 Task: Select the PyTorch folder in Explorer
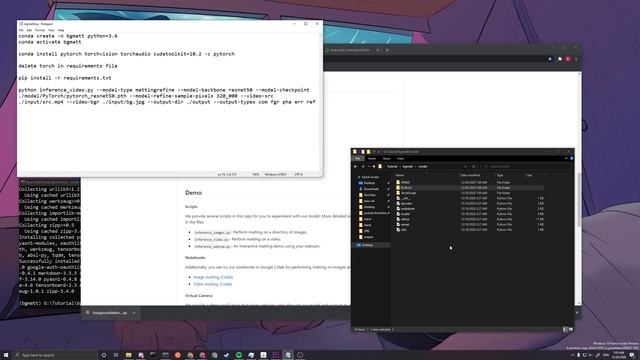pyautogui.click(x=406, y=188)
